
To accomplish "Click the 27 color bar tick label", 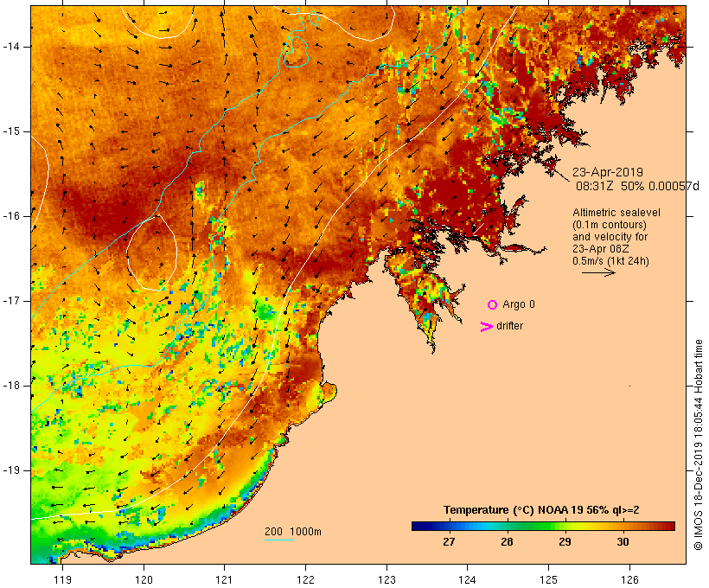I will [449, 542].
